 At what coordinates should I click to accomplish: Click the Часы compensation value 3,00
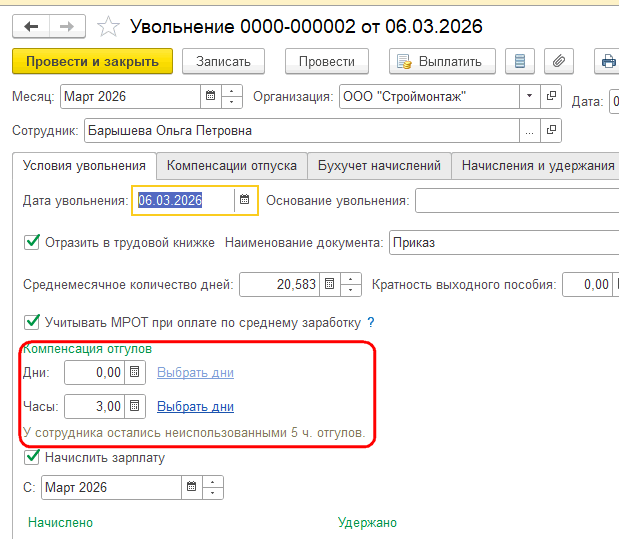tap(95, 406)
